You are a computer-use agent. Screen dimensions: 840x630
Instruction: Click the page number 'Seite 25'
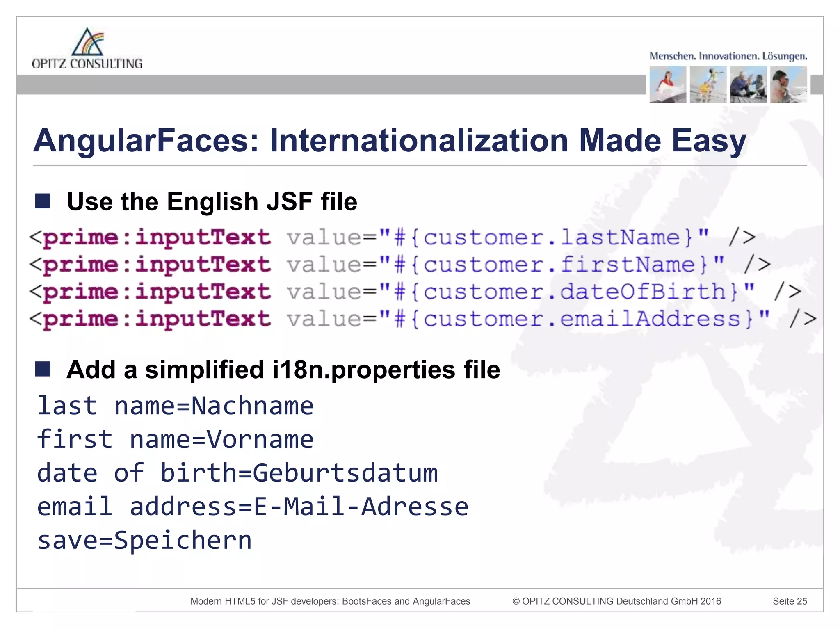(x=790, y=601)
